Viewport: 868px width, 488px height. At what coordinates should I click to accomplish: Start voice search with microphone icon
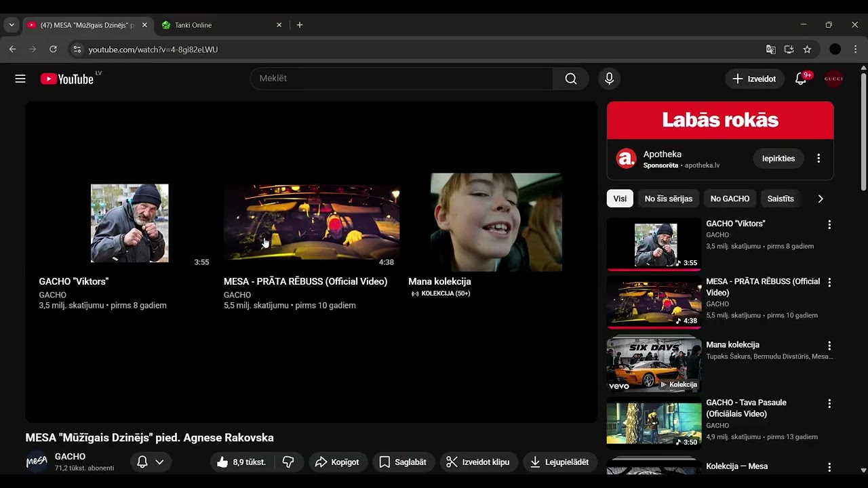(x=609, y=79)
